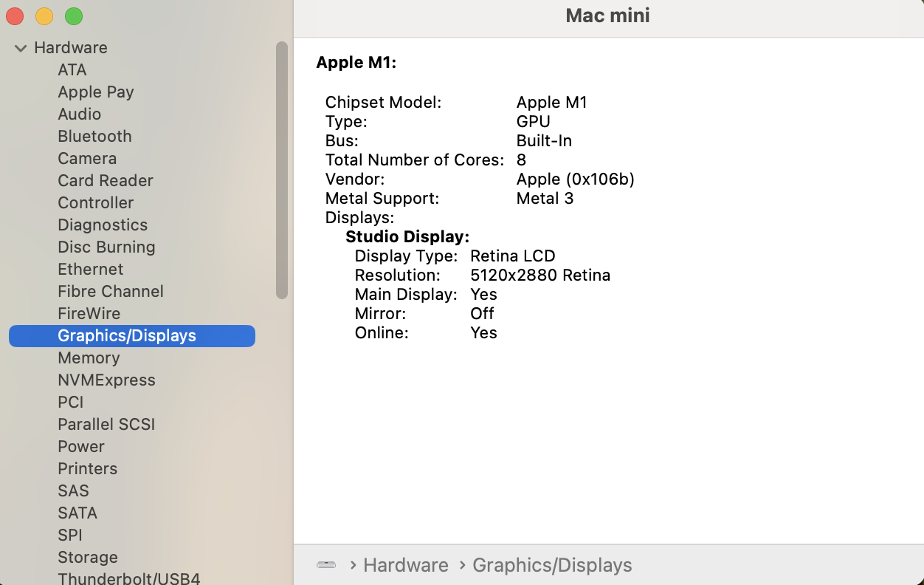Select Fibre Channel in the sidebar
The height and width of the screenshot is (585, 924).
[x=111, y=291]
